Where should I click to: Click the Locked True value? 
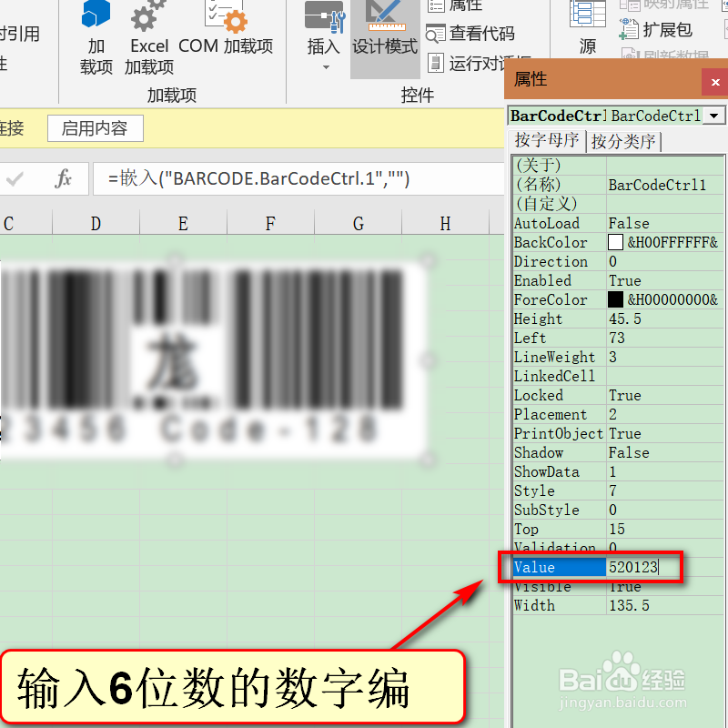coord(665,395)
